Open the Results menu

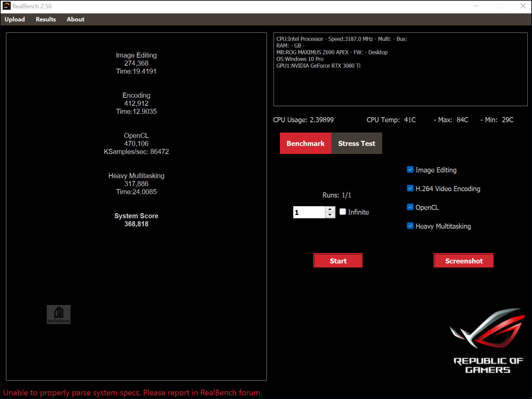(46, 19)
